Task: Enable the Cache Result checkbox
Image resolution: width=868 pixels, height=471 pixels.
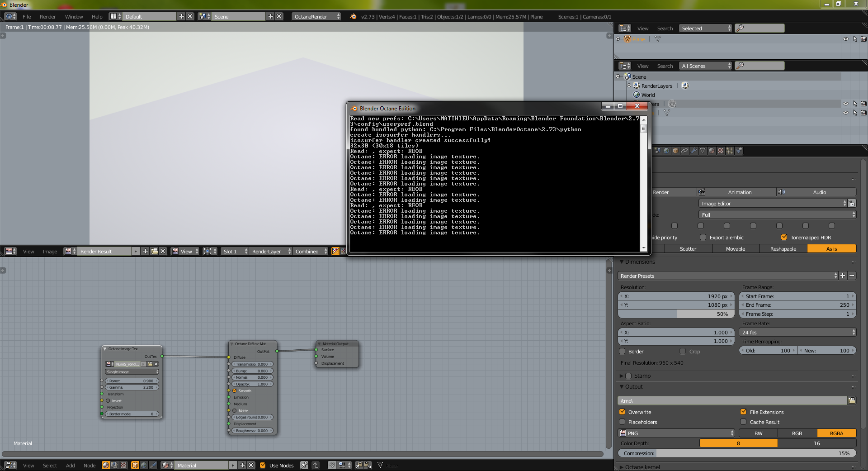Action: 743,422
